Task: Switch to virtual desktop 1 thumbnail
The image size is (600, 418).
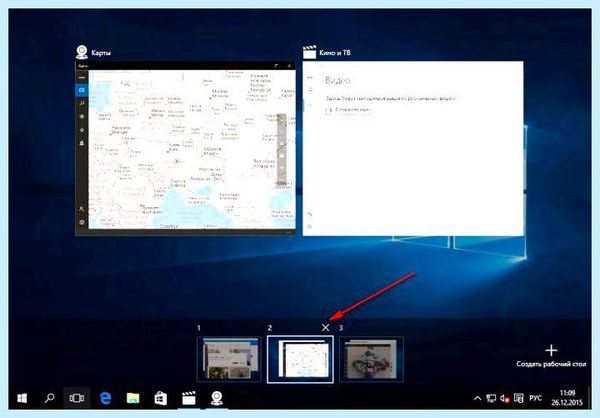Action: tap(229, 359)
